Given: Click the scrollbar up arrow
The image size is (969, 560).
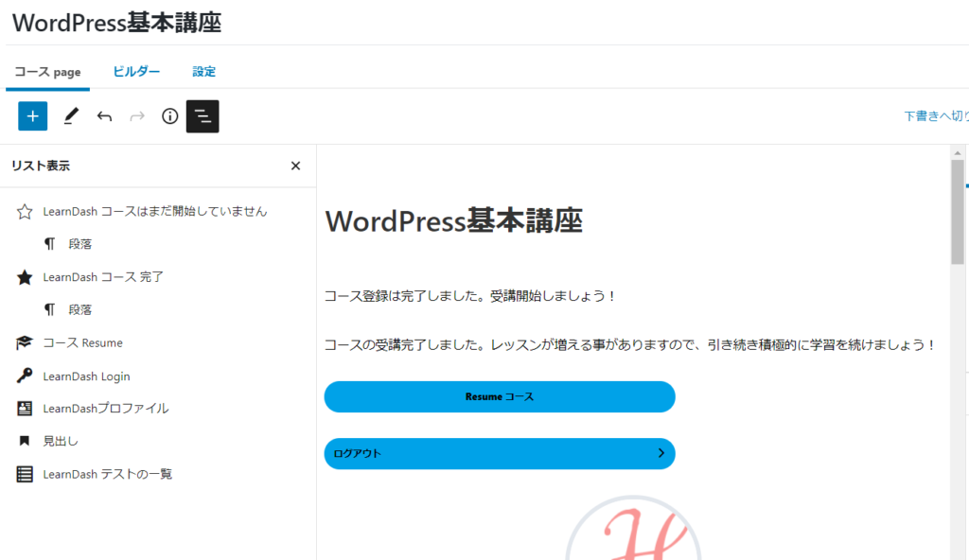Looking at the screenshot, I should [958, 152].
